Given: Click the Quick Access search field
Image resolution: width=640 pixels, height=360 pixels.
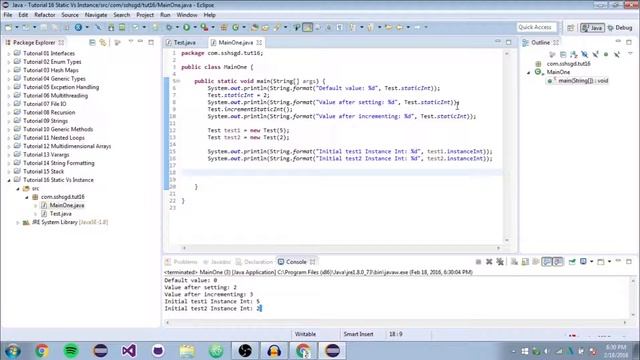Looking at the screenshot, I should [x=536, y=27].
